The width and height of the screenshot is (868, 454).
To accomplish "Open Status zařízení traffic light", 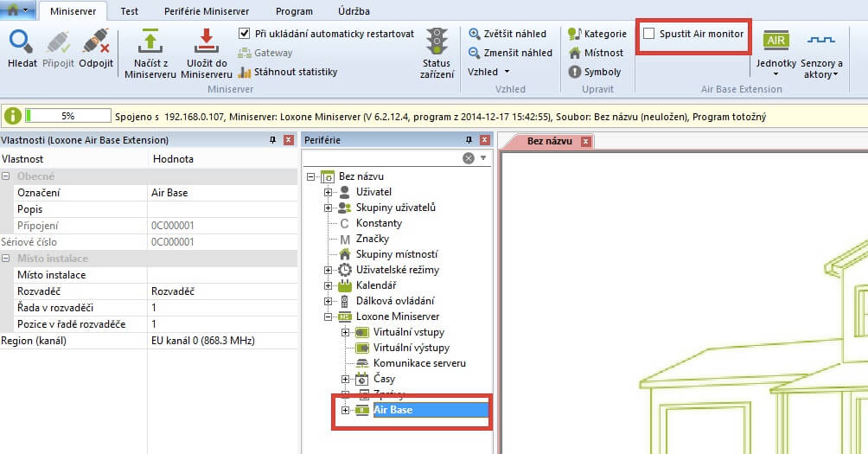I will pyautogui.click(x=437, y=42).
